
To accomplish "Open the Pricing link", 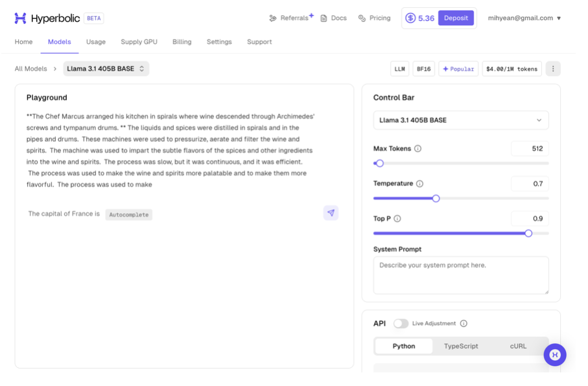I will tap(380, 18).
